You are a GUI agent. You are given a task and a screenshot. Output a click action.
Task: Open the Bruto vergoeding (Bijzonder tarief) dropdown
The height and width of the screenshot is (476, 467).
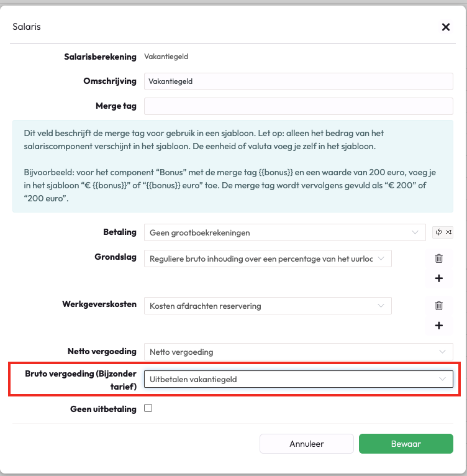coord(298,379)
